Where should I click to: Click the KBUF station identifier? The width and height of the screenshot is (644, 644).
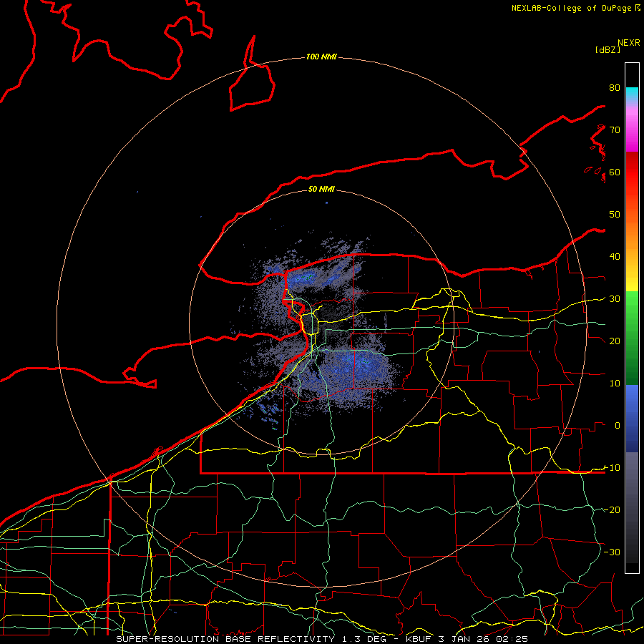[419, 639]
